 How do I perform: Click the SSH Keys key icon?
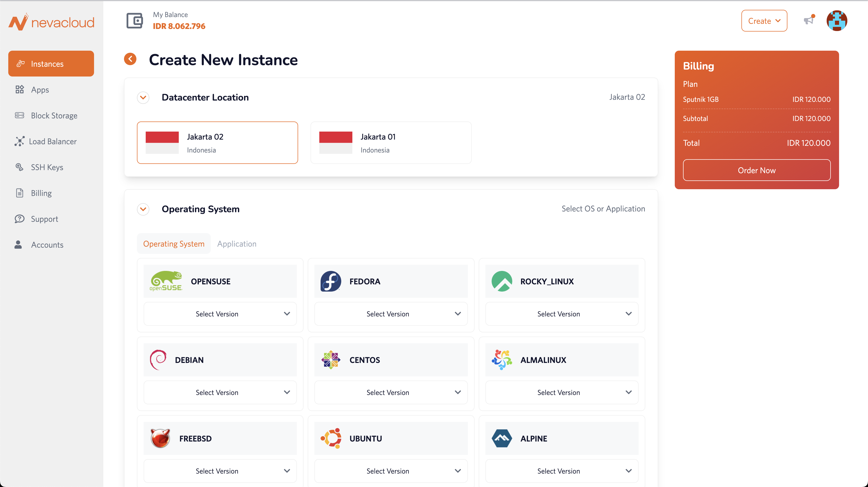click(x=20, y=167)
